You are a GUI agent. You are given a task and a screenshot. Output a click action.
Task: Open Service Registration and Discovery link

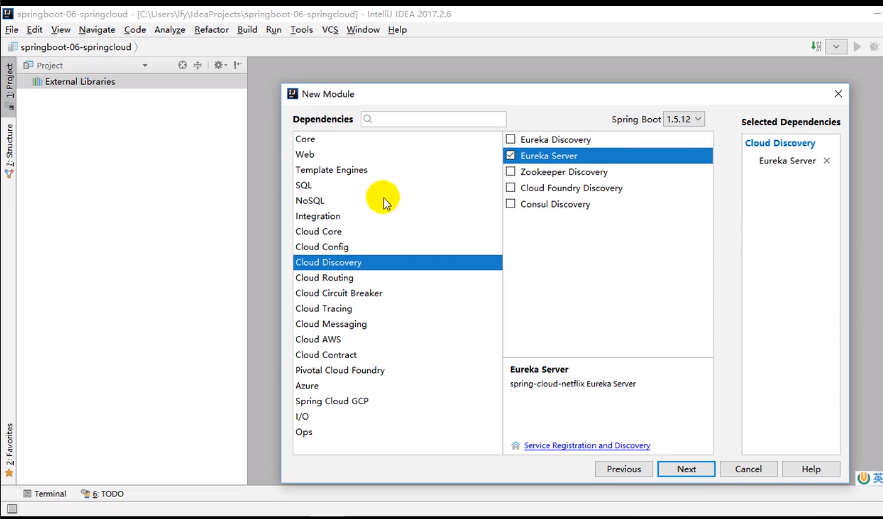pos(587,445)
